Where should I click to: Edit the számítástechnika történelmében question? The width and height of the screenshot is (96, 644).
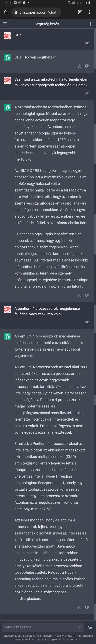click(87, 94)
